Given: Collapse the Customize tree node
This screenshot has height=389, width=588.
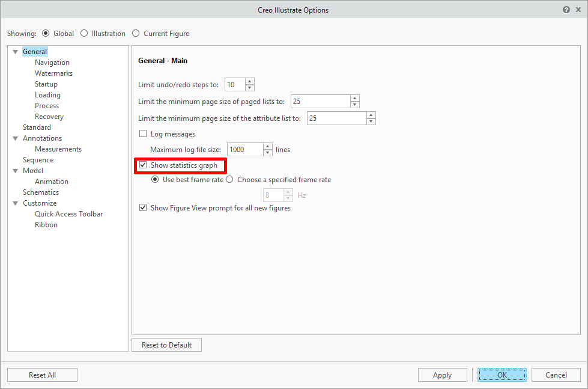Looking at the screenshot, I should pyautogui.click(x=16, y=203).
